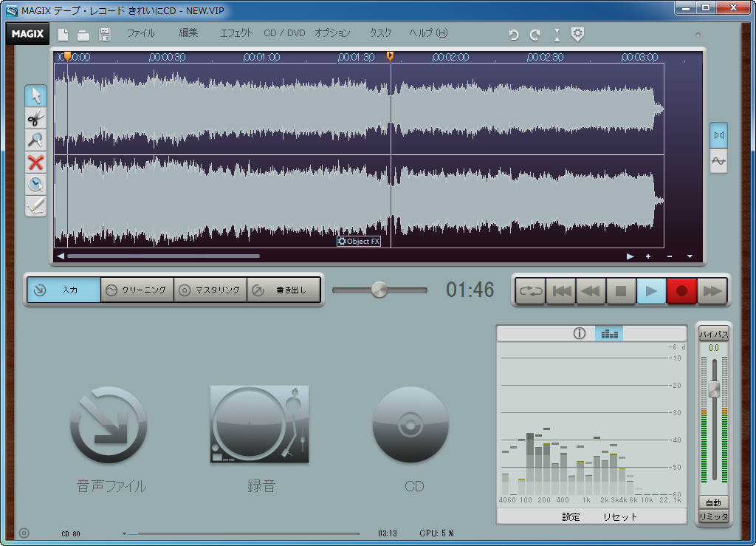Select the arrow pointer tool
Image resolution: width=756 pixels, height=546 pixels.
click(35, 95)
